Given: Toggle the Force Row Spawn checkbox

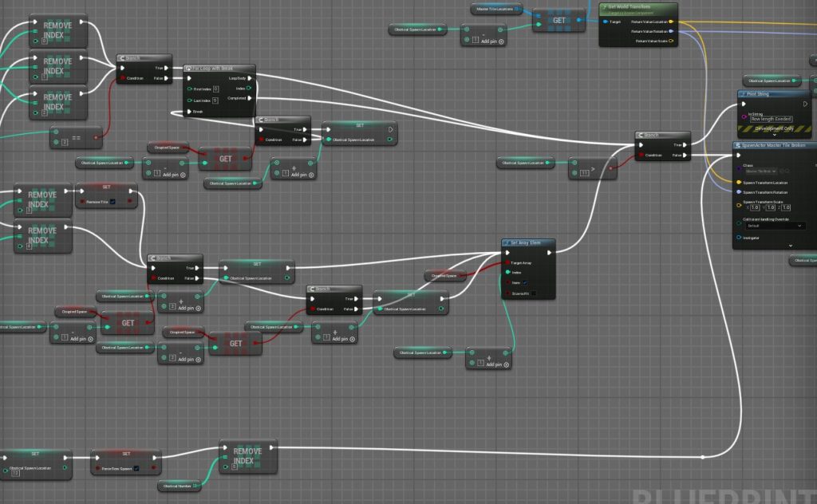Looking at the screenshot, I should [136, 468].
